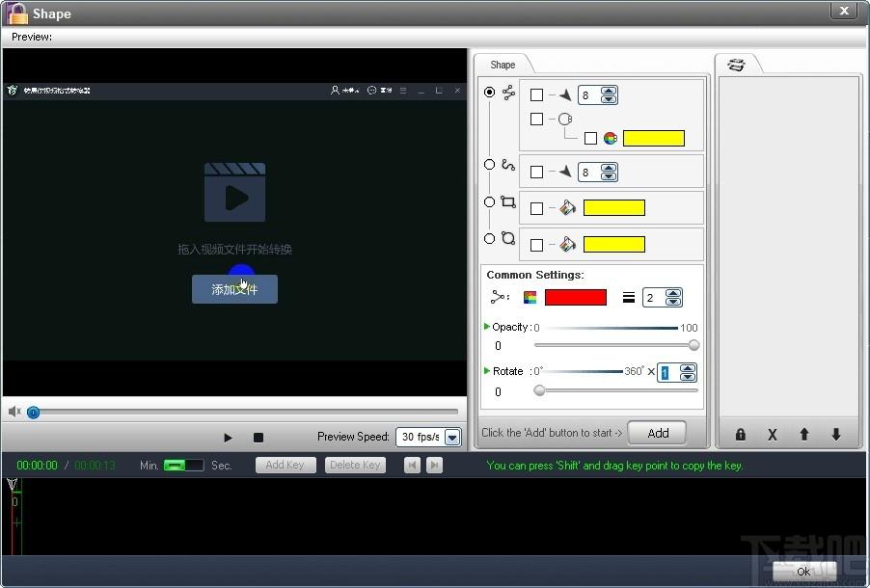Screen dimensions: 870x588
Task: Click the stop playback square icon
Action: coord(258,438)
